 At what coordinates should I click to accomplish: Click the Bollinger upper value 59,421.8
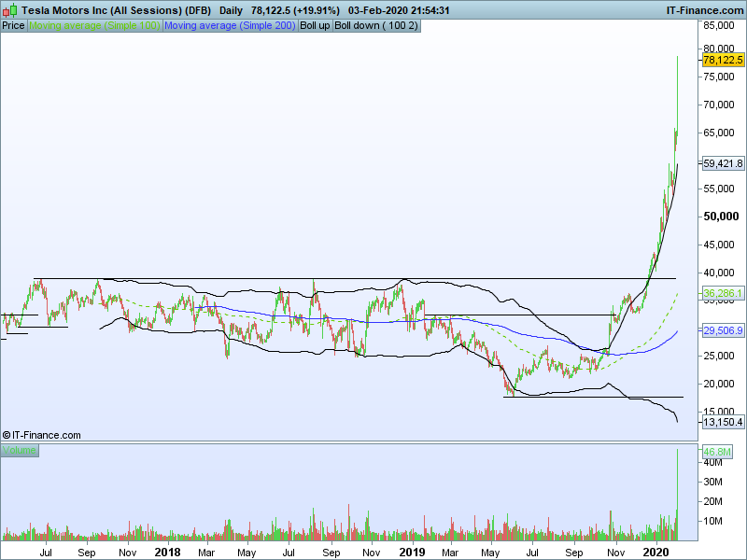coord(723,163)
